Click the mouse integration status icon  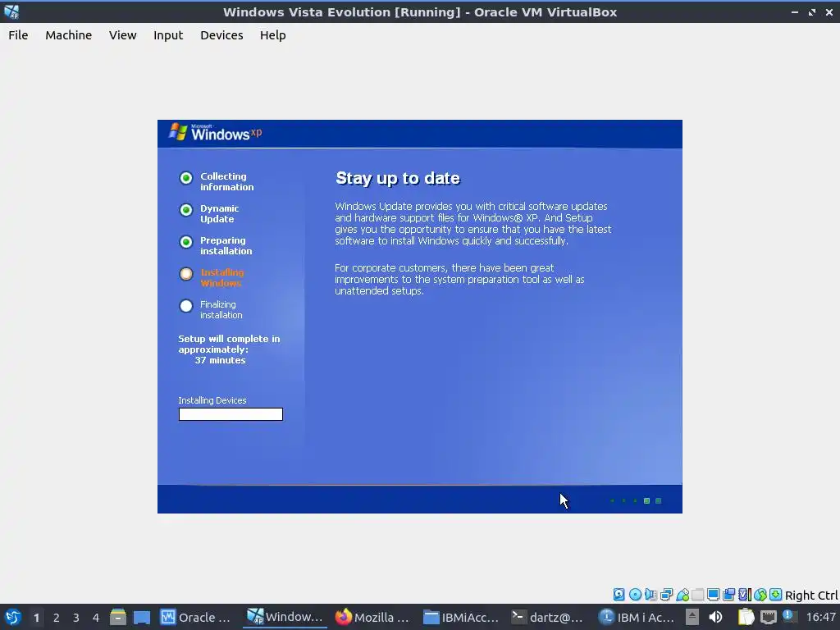coord(760,594)
